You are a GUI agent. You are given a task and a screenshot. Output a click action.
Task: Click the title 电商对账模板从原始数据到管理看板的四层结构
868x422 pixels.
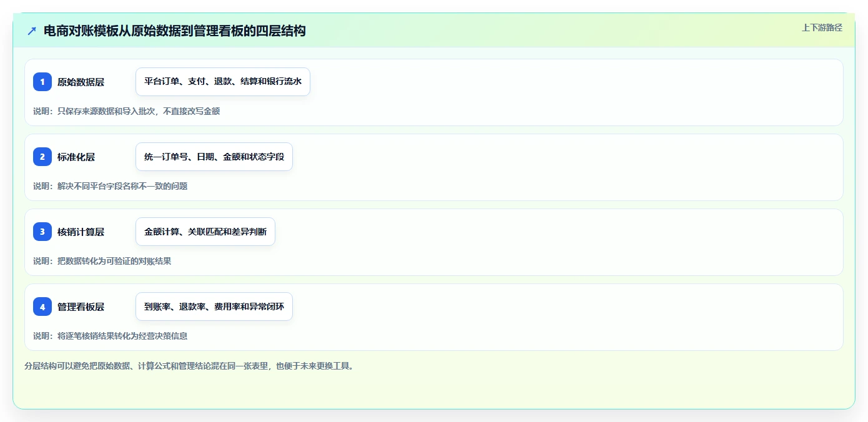click(x=175, y=31)
